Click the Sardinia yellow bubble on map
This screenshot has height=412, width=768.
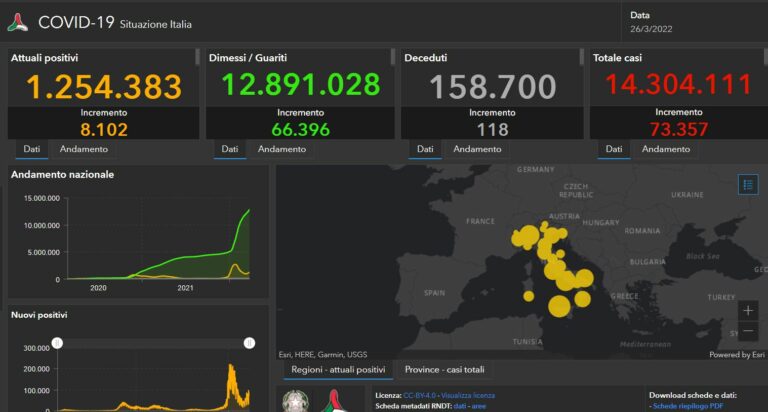coord(528,296)
